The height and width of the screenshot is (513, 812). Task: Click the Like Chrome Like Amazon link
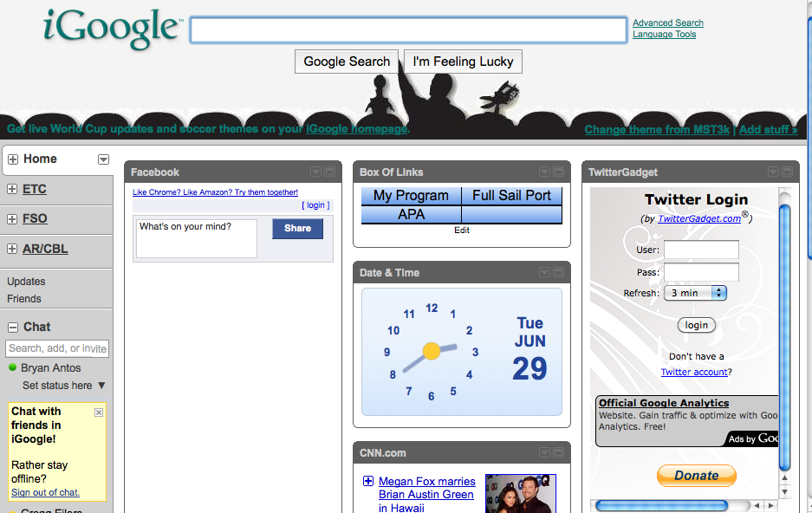coord(216,192)
